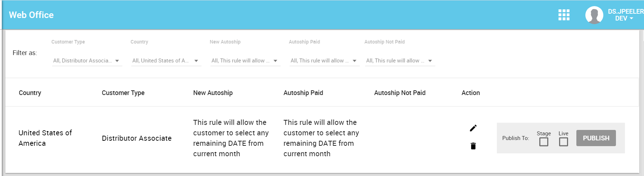This screenshot has width=644, height=176.
Task: Edit the United States rule with pencil icon
Action: [473, 128]
